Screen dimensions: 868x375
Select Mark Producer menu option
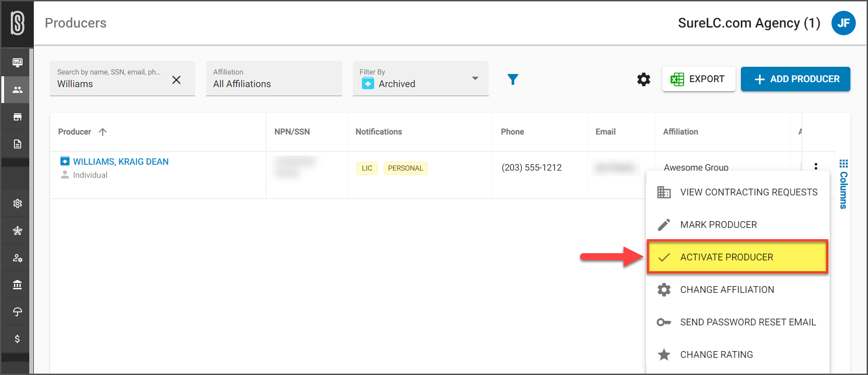pos(738,225)
